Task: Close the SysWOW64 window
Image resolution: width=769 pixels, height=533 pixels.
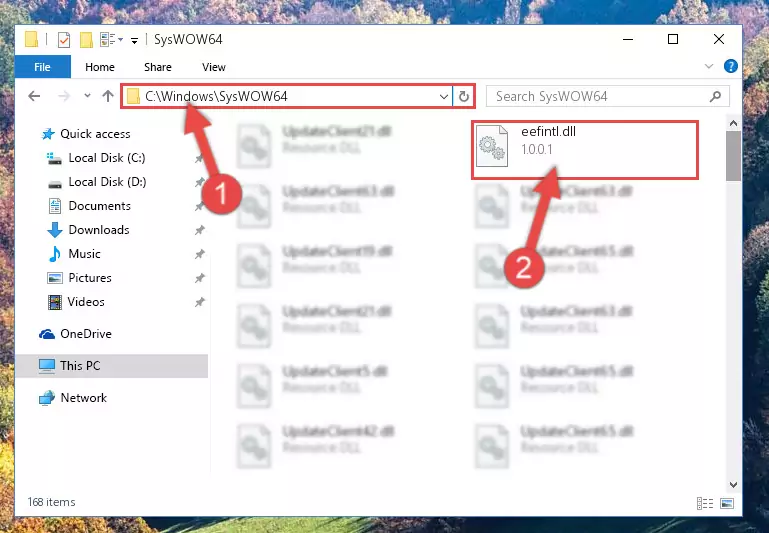Action: [x=718, y=39]
